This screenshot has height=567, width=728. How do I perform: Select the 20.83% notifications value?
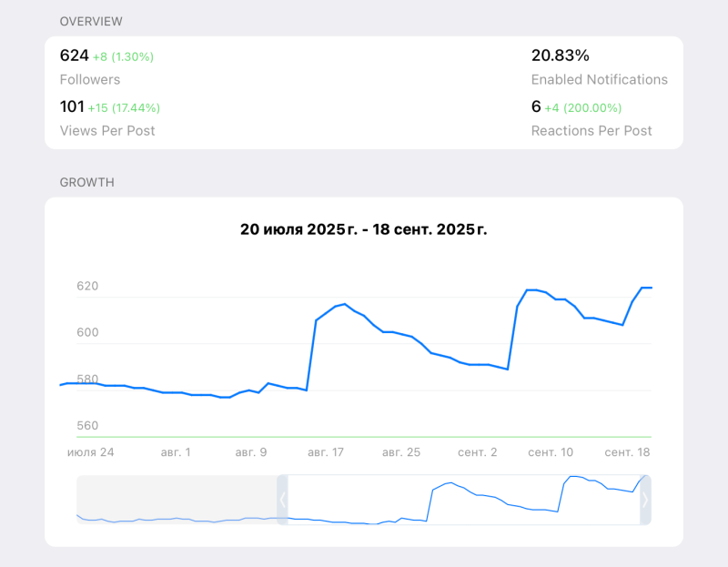pyautogui.click(x=560, y=56)
